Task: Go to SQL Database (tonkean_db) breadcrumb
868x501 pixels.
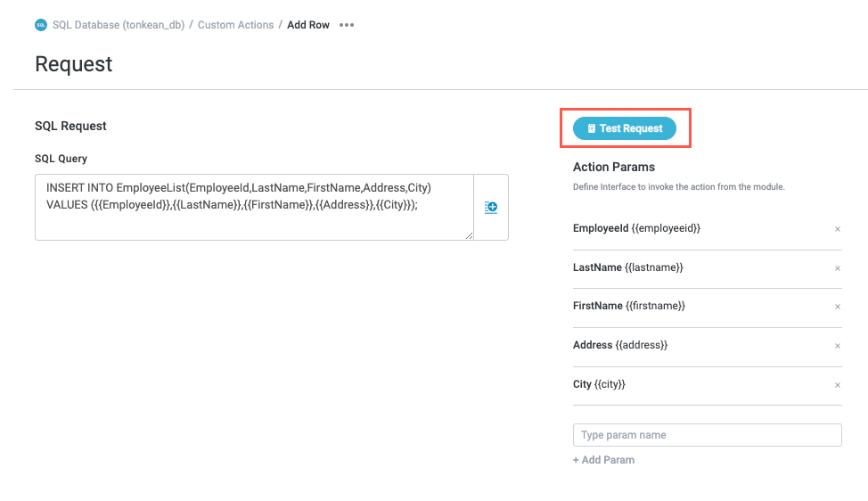Action: (119, 25)
